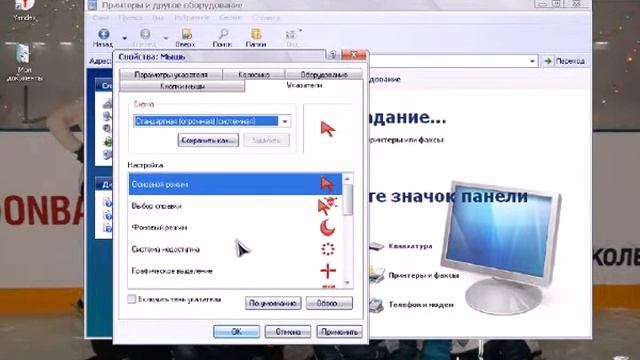Screen dimensions: 640x360
Task: Click the Explorer window icon in title bar
Action: pos(93,5)
